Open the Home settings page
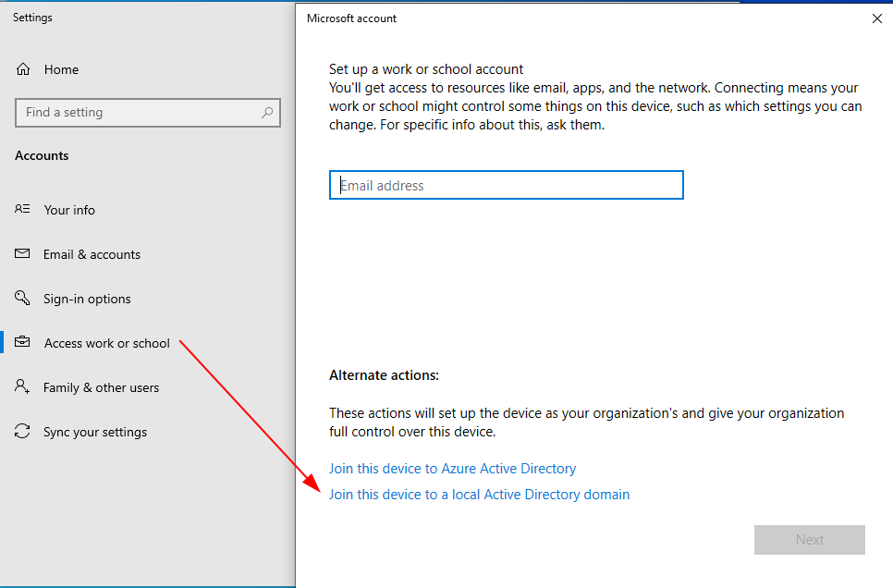 62,69
